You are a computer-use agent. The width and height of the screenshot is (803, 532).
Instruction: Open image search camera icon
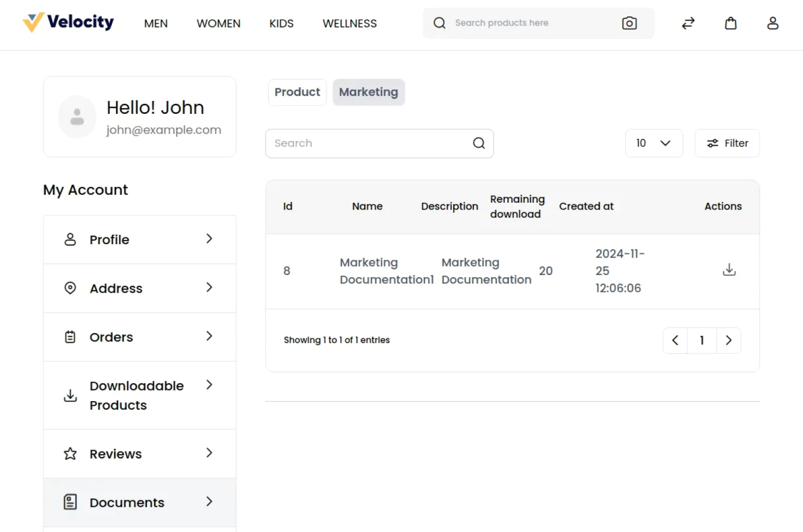tap(629, 23)
